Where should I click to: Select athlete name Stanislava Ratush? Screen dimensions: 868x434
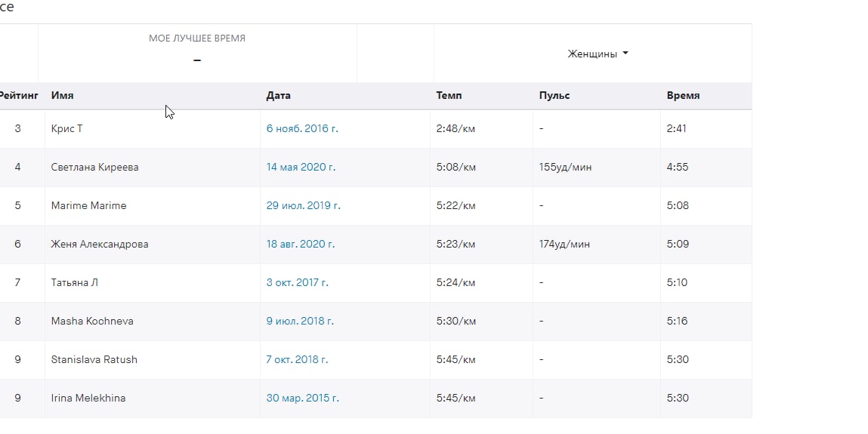94,359
